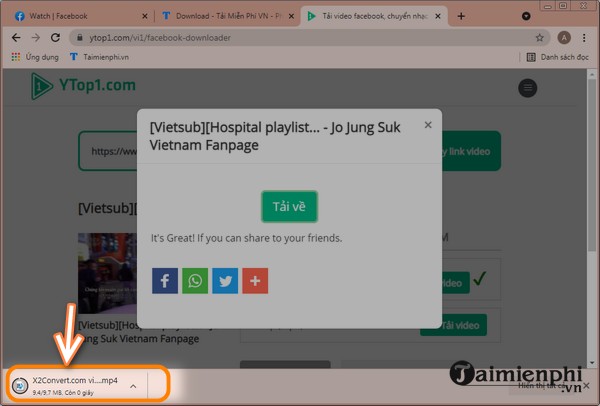600x406 pixels.
Task: Open the hamburger menu on YTop1
Action: [x=527, y=88]
